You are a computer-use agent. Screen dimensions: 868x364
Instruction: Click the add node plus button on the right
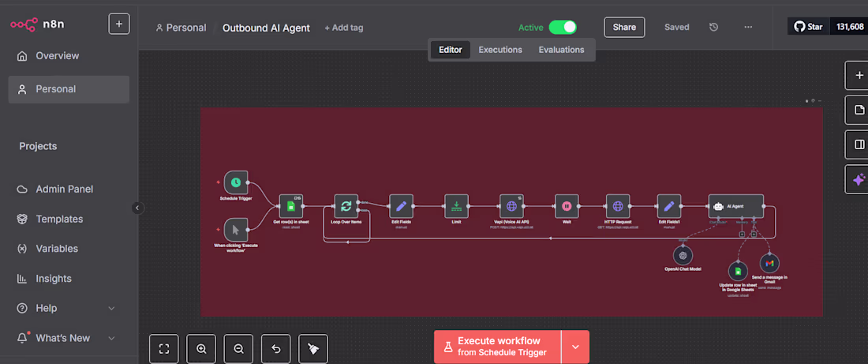859,75
